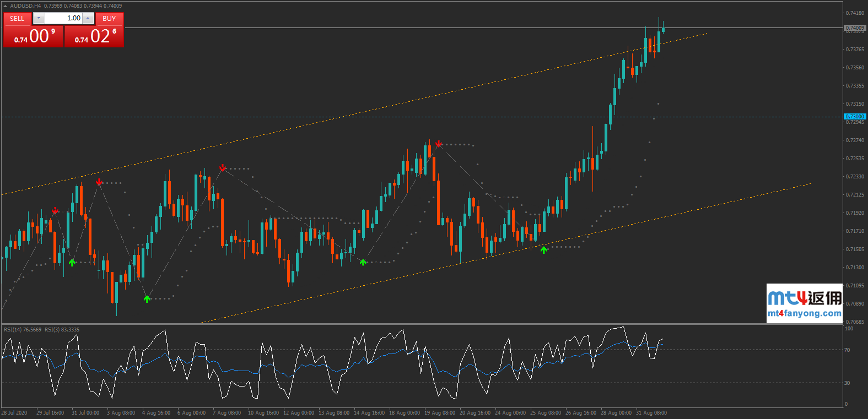Viewport: 868px width, 419px height.
Task: Select the red arrow at the 19 Aug peak
Action: pos(438,144)
